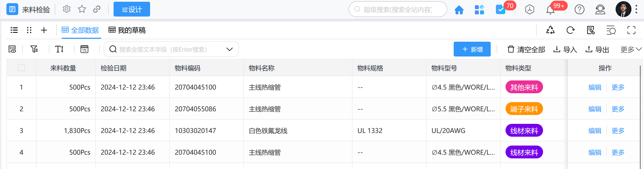Open the to-do checkmark icon with 70 badge
Image resolution: width=644 pixels, height=169 pixels.
(x=501, y=10)
